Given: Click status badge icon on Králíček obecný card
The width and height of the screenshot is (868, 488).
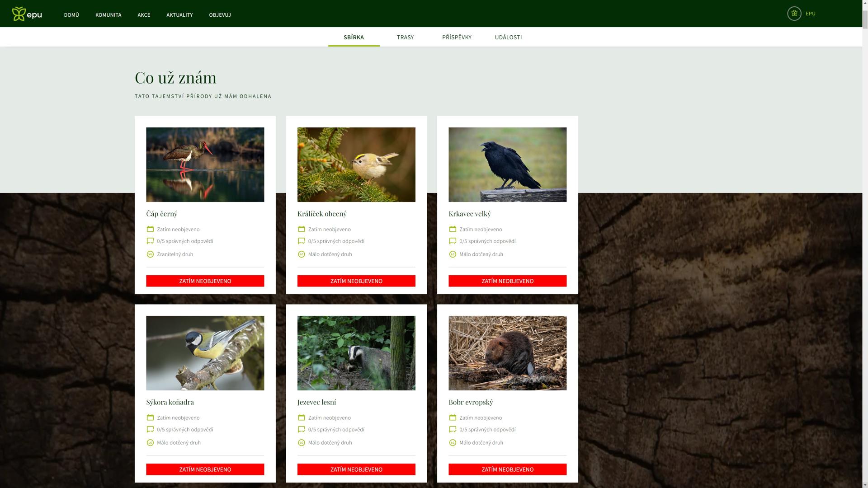Looking at the screenshot, I should tap(302, 254).
